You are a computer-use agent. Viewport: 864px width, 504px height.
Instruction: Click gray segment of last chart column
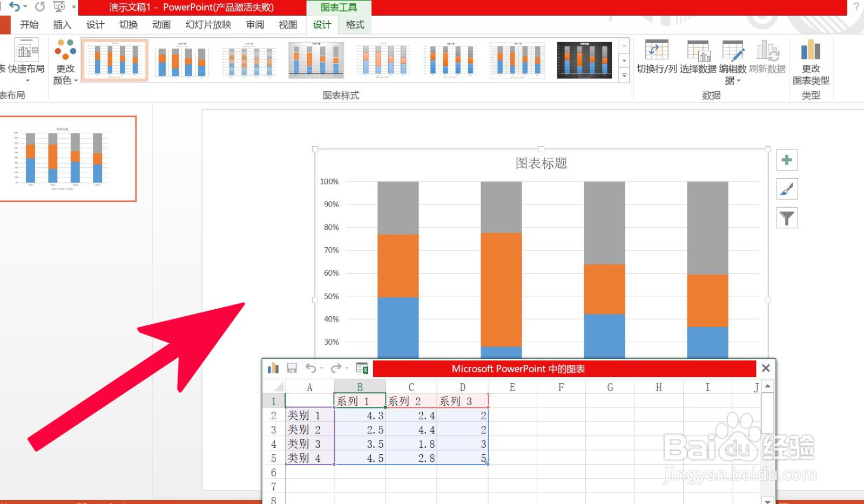(707, 228)
